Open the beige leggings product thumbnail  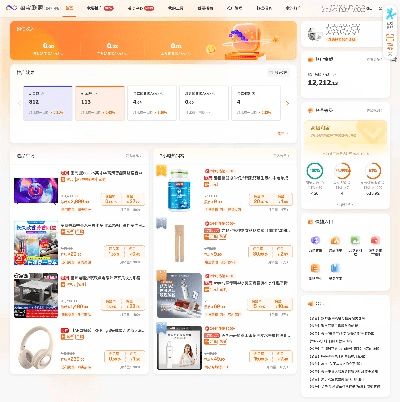(179, 243)
